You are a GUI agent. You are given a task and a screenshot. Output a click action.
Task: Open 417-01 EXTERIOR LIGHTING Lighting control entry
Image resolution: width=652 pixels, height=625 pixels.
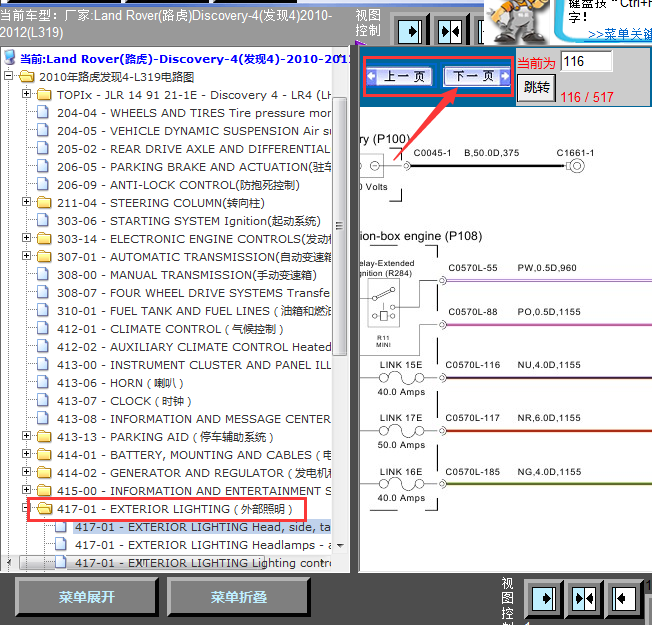(x=203, y=563)
